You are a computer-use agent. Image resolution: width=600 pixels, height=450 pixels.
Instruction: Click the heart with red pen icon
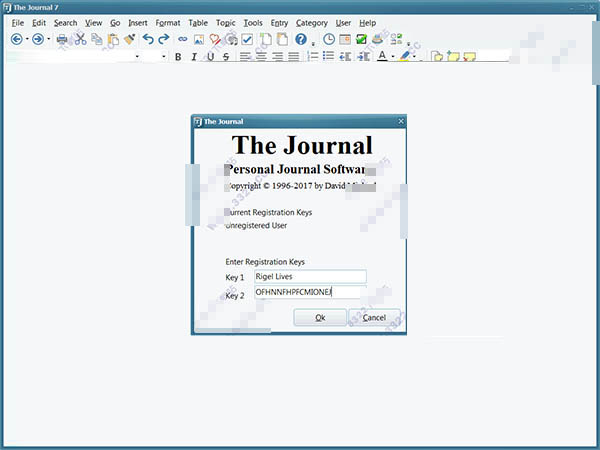tap(215, 39)
